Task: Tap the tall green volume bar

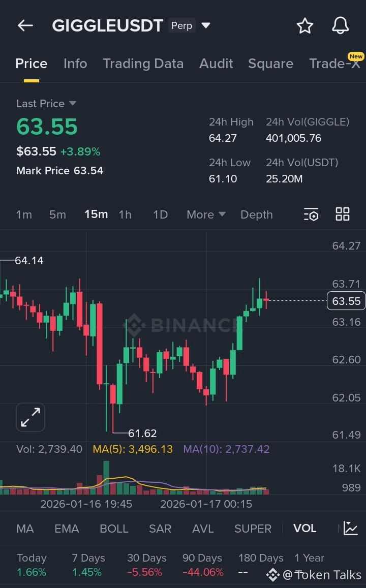Action: tap(106, 477)
